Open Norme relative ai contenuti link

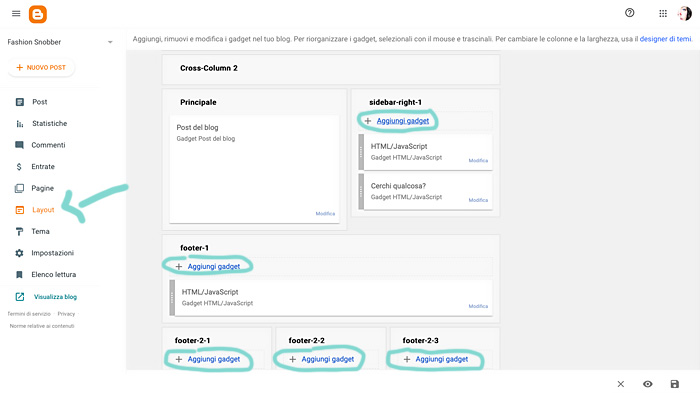[x=42, y=326]
